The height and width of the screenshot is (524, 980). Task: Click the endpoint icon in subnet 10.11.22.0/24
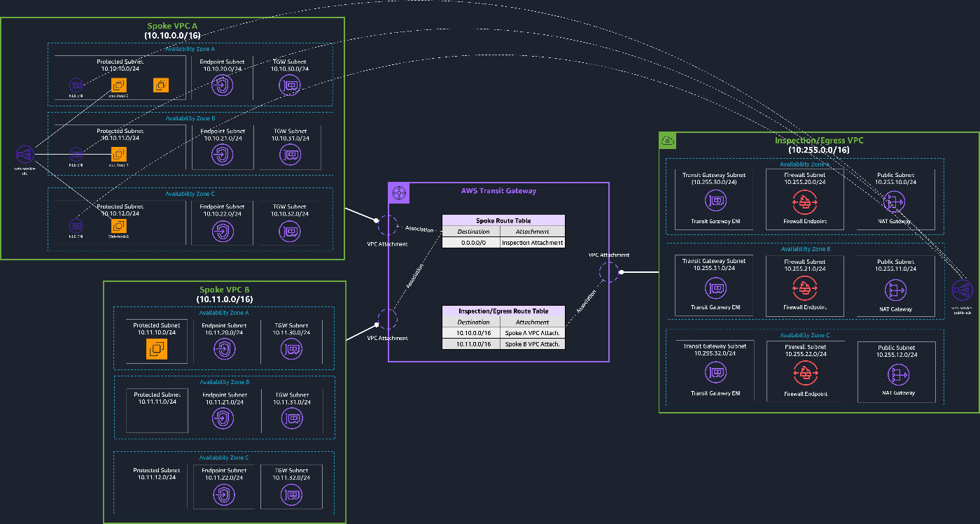pos(223,494)
